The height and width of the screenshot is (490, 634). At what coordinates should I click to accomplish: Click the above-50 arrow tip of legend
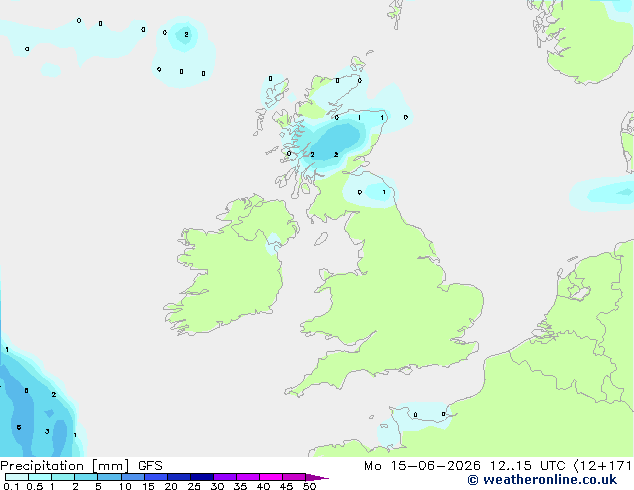click(317, 477)
